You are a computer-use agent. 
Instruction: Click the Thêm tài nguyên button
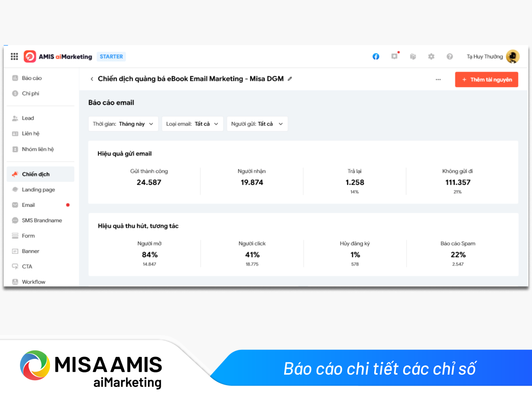487,79
